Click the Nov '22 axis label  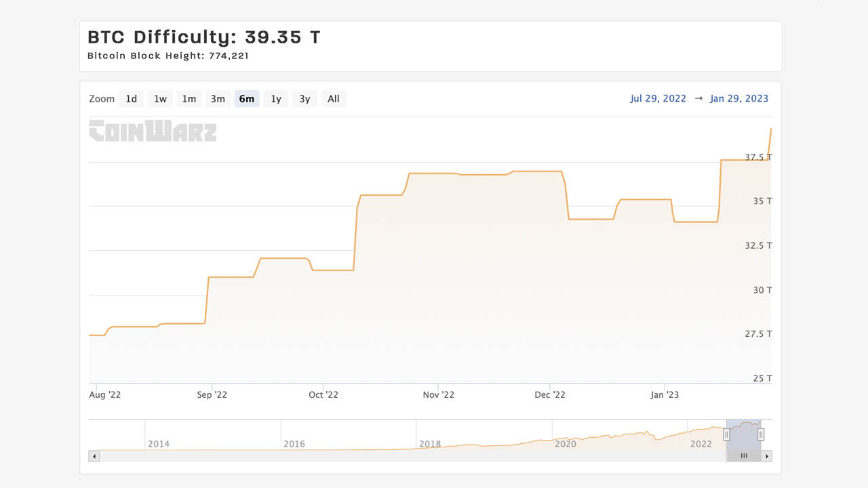tap(438, 394)
